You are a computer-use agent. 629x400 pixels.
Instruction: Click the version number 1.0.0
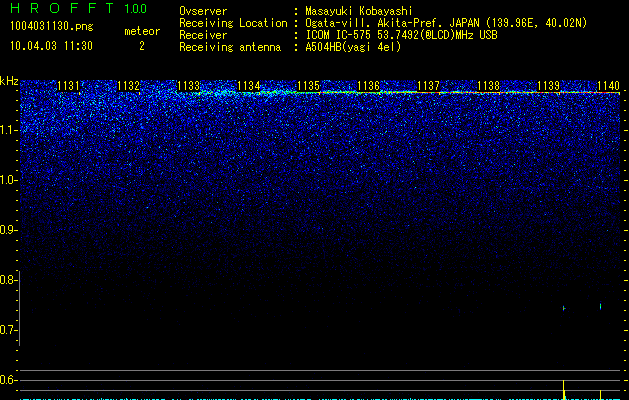(x=136, y=8)
